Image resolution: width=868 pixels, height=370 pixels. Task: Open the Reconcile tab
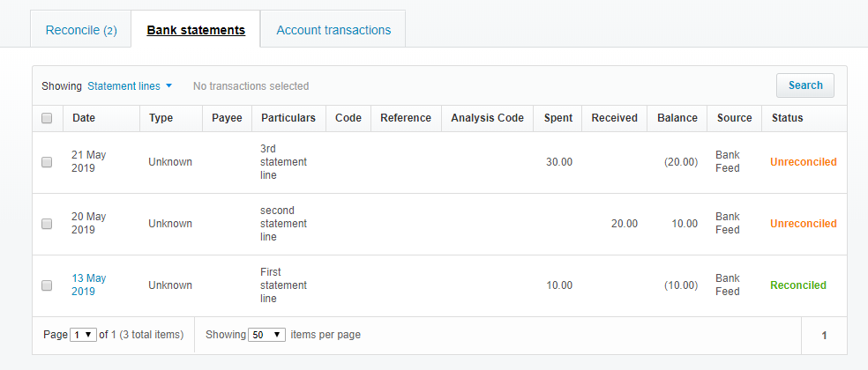[x=81, y=30]
